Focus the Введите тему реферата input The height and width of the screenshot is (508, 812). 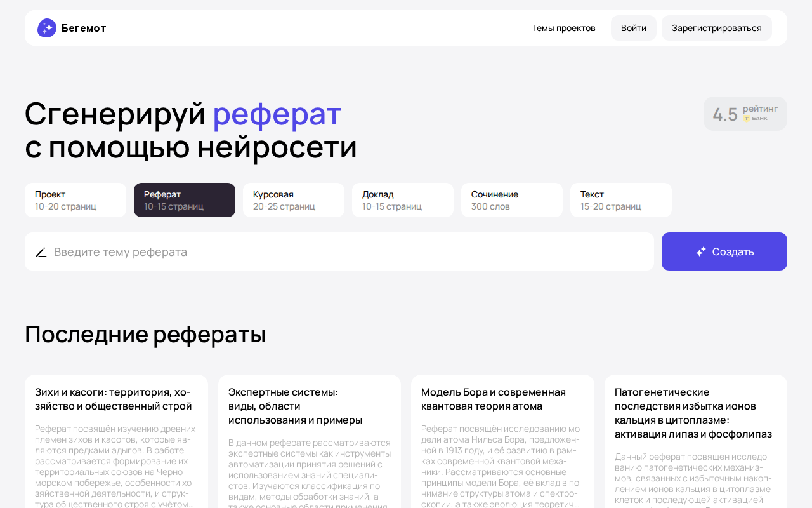[339, 251]
